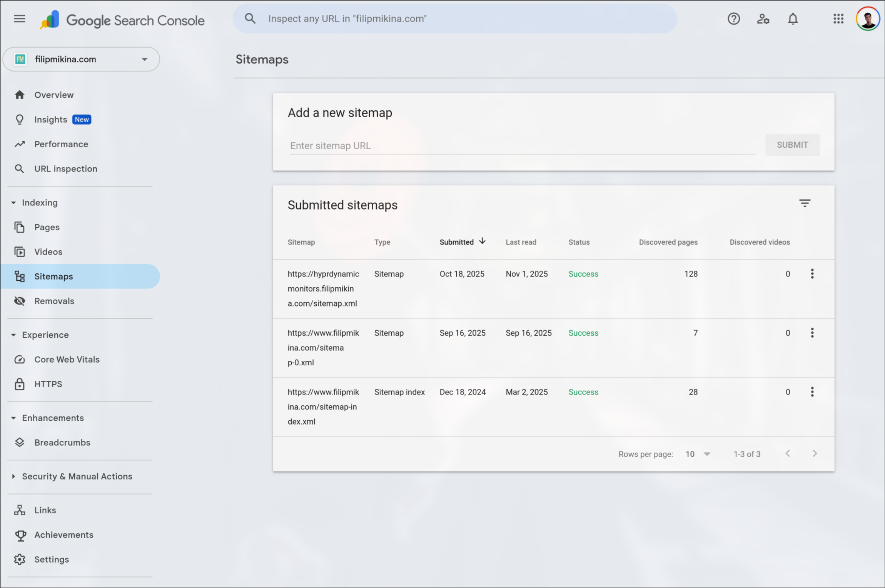Click the Enter sitemap URL field

[522, 146]
